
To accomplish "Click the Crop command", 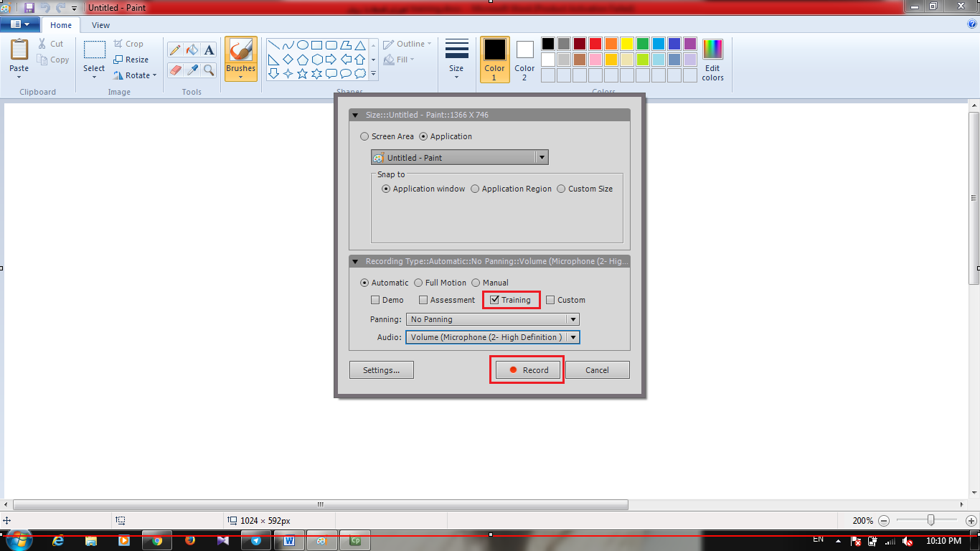I will point(128,44).
